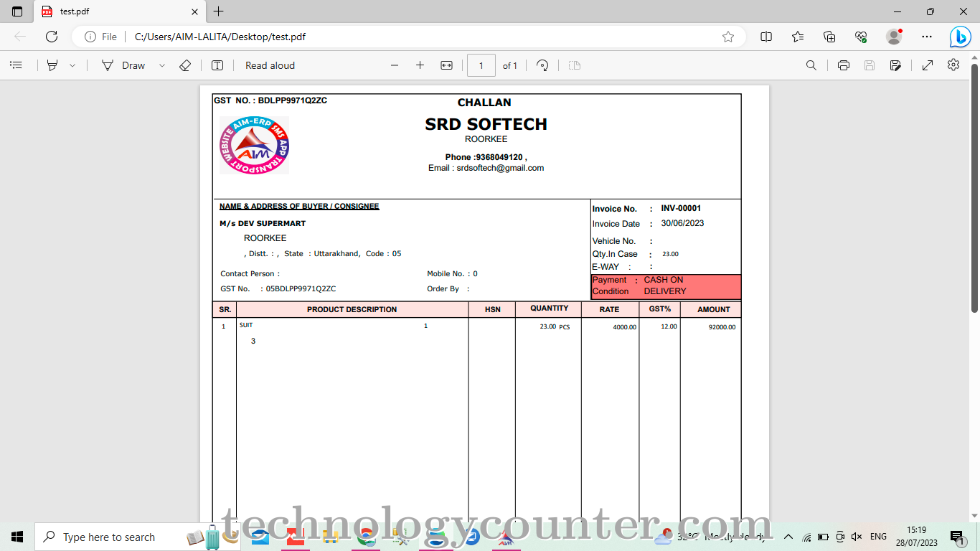
Task: Refresh the current page
Action: tap(52, 37)
